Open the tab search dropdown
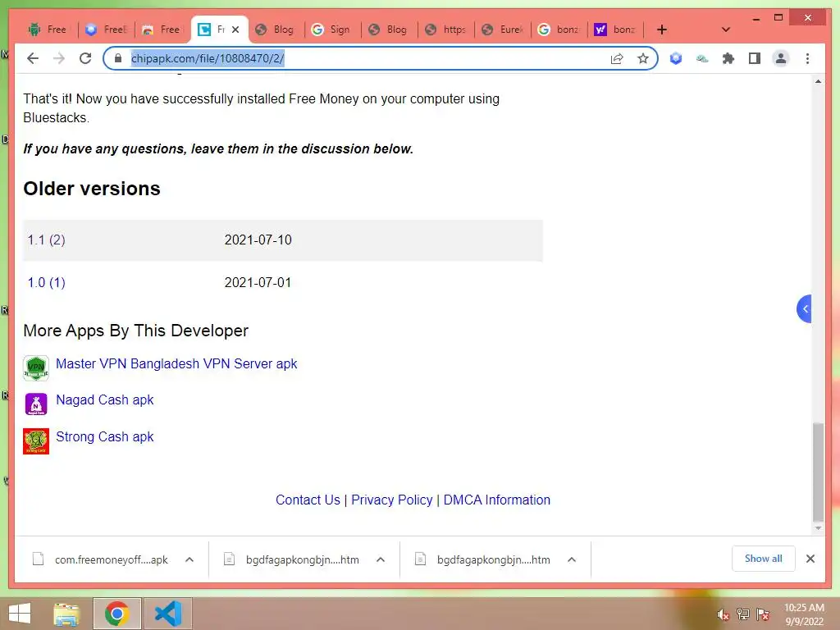Screen dimensions: 840x630 pyautogui.click(x=726, y=30)
